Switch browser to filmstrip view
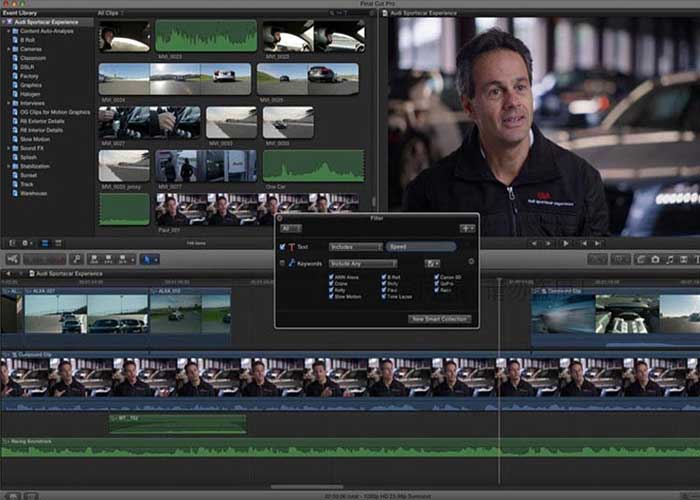 coord(45,243)
